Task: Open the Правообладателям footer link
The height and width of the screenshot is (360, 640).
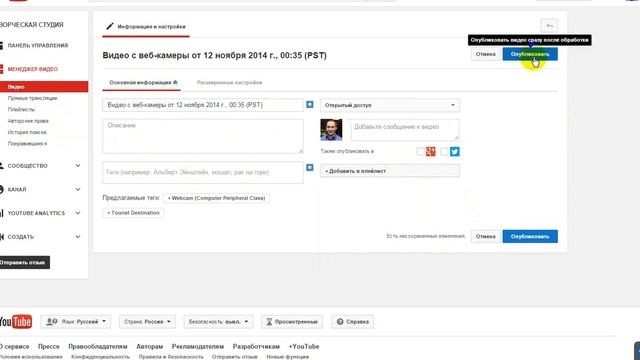Action: click(98, 347)
